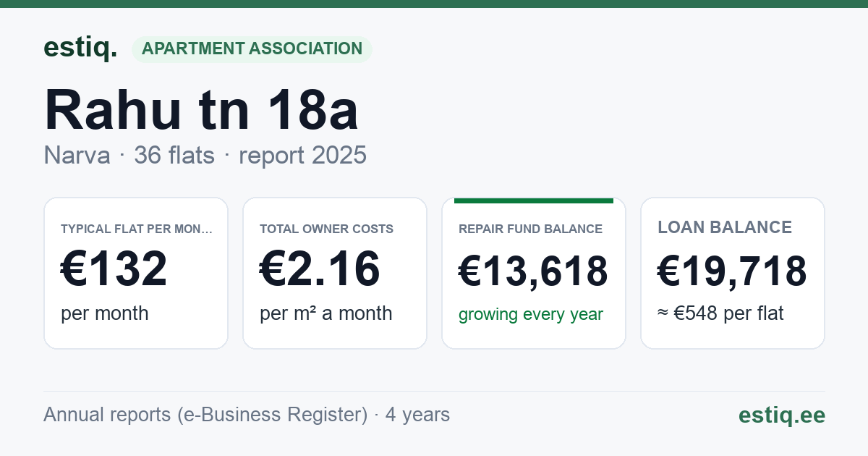
Task: Click the LOAN BALANCE label
Action: tap(725, 227)
